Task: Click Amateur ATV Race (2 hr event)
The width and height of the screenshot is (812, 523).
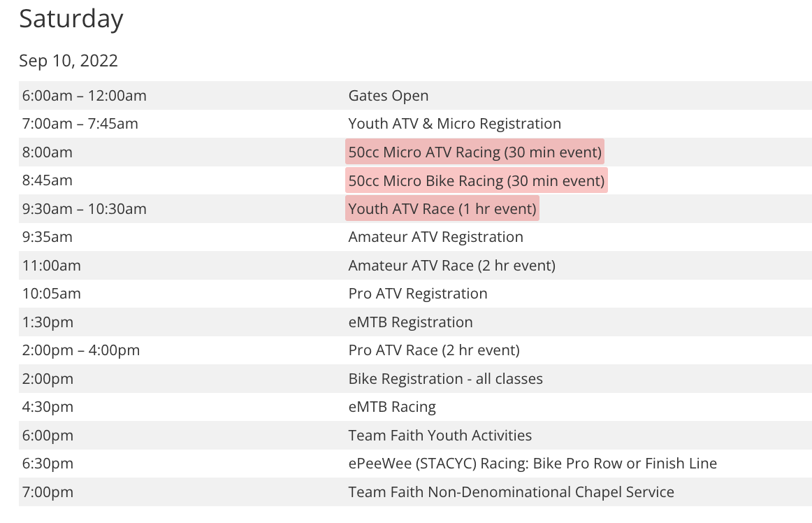Action: pyautogui.click(x=451, y=266)
